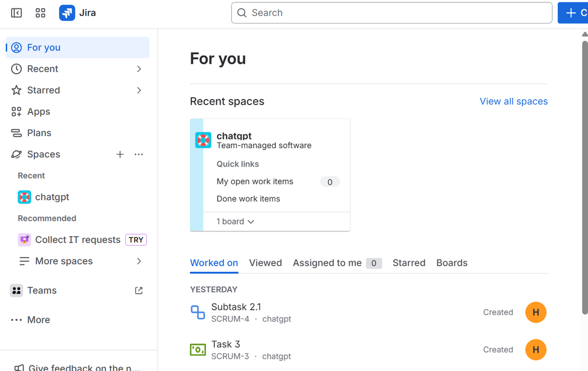Collapse the left sidebar panel
This screenshot has width=588, height=371.
point(16,12)
